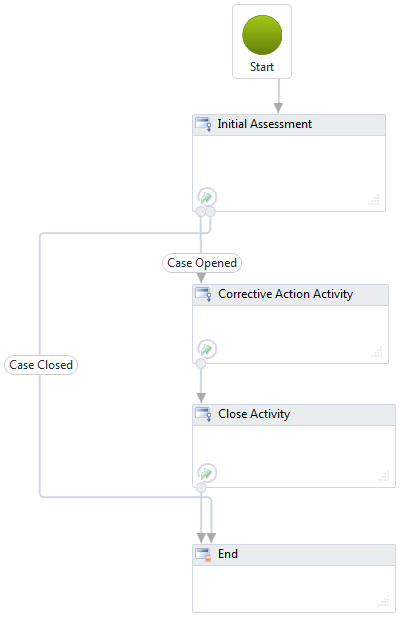
Task: Click the connector node below Corrective Action Activity
Action: tap(201, 364)
